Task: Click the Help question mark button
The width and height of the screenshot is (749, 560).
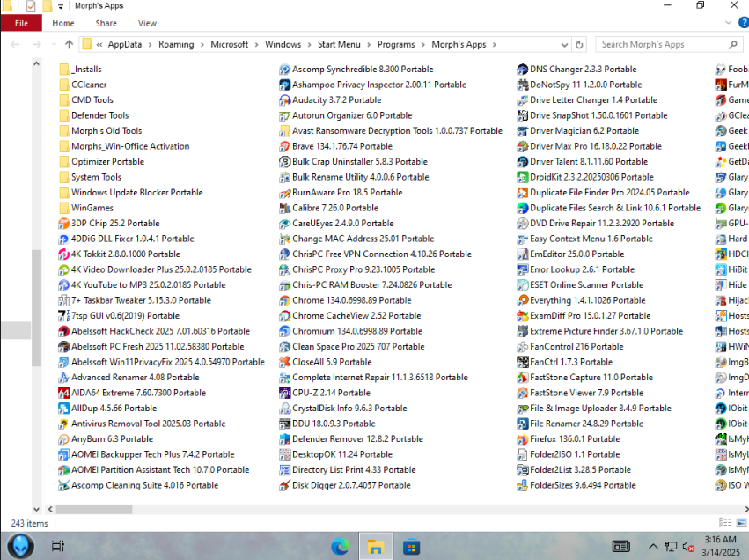Action: pyautogui.click(x=744, y=23)
